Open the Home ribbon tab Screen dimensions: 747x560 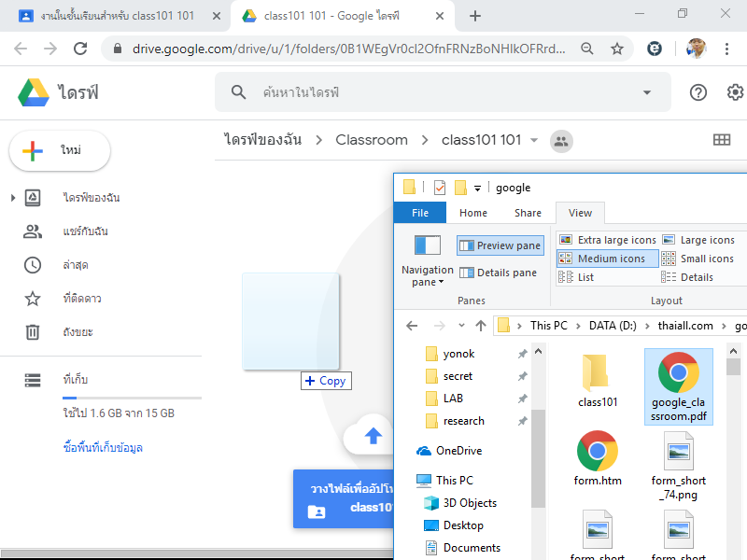pyautogui.click(x=473, y=213)
